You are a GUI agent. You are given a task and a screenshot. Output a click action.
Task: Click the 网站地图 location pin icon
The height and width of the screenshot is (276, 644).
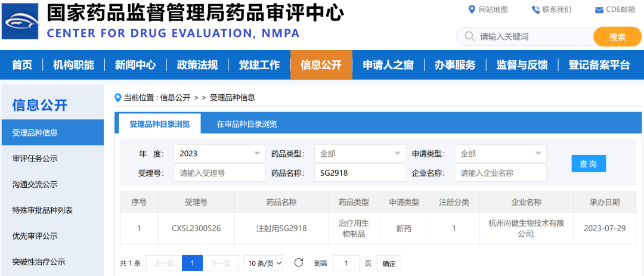tap(472, 10)
